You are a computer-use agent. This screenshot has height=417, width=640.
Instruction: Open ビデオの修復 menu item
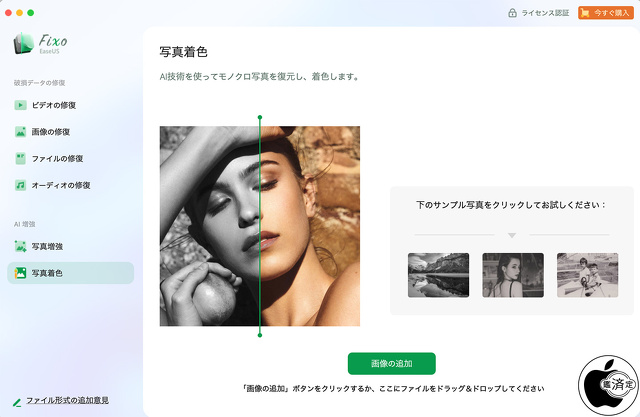pyautogui.click(x=54, y=105)
